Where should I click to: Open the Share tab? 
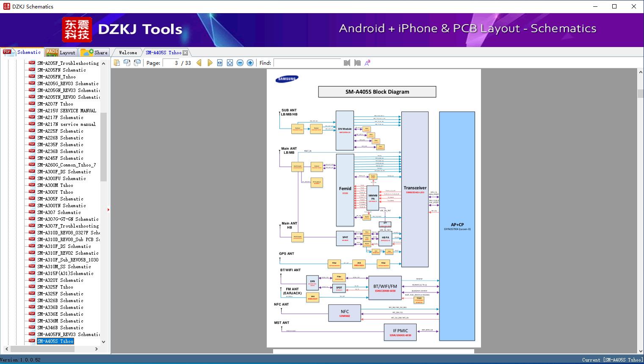click(x=94, y=53)
